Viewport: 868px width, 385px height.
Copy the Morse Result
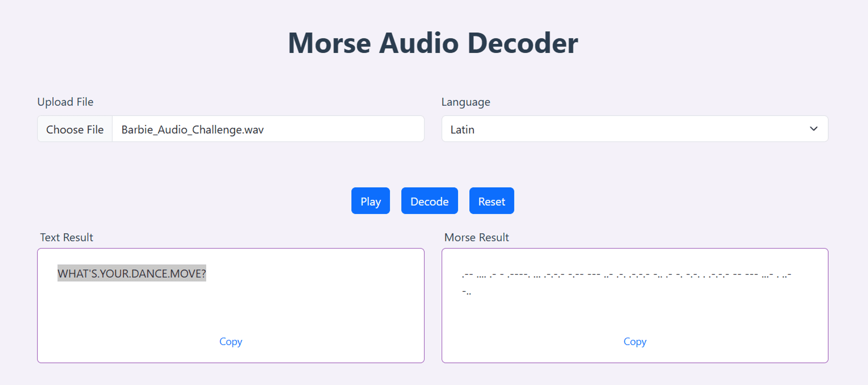635,342
